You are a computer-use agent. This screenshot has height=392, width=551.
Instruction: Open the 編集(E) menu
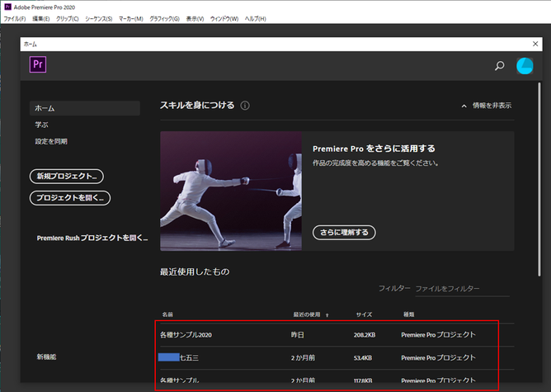[41, 19]
